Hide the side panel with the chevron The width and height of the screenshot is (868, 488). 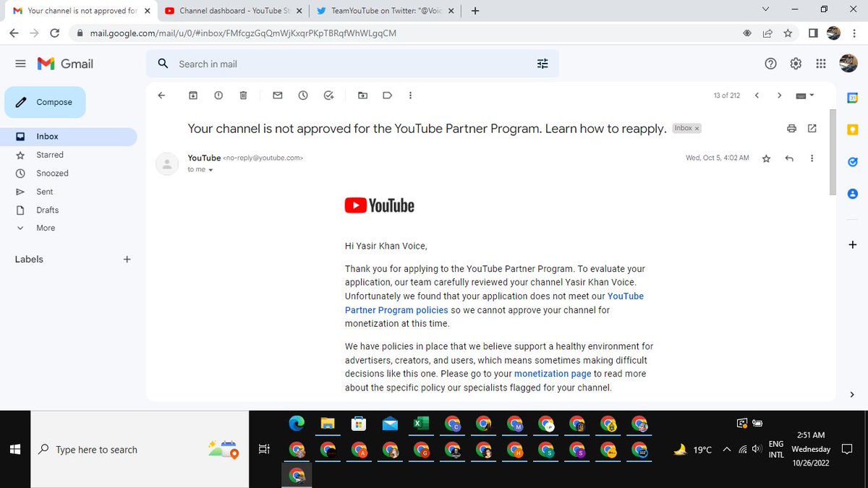[852, 395]
